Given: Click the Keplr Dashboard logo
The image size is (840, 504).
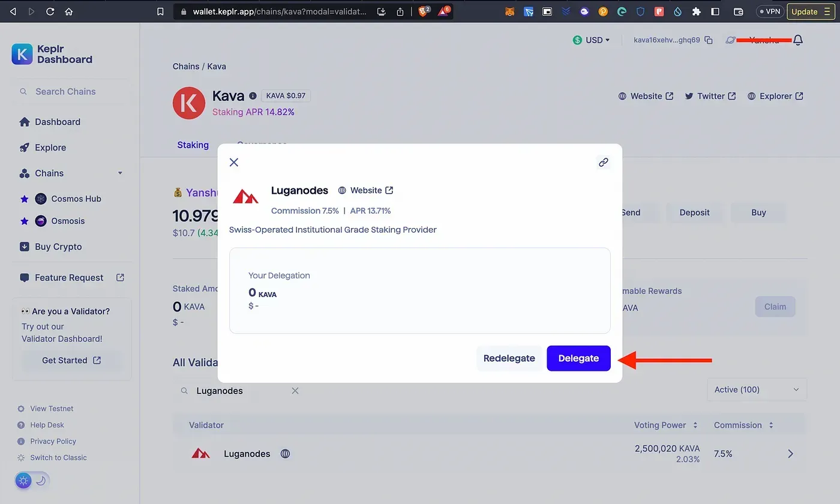Looking at the screenshot, I should click(52, 54).
